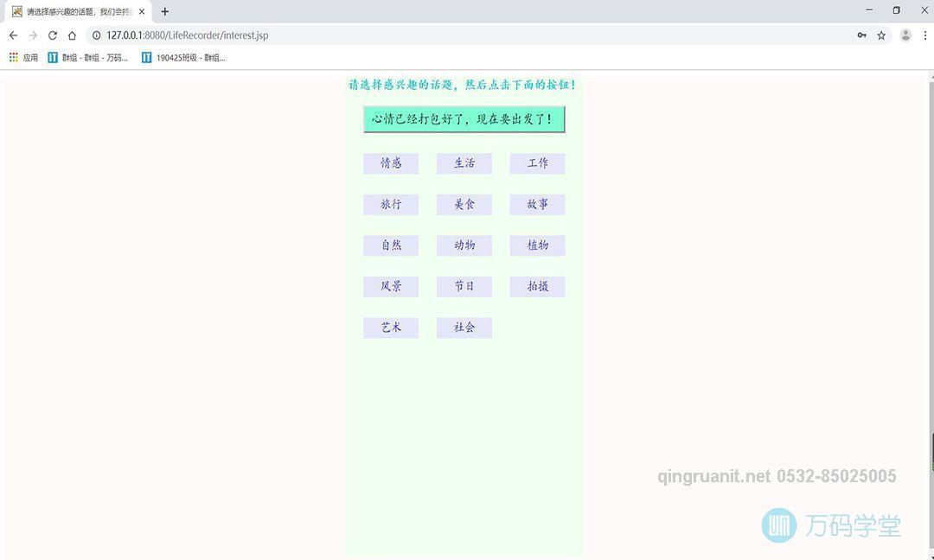Image resolution: width=934 pixels, height=560 pixels.
Task: Choose the 风景 topic
Action: [390, 286]
